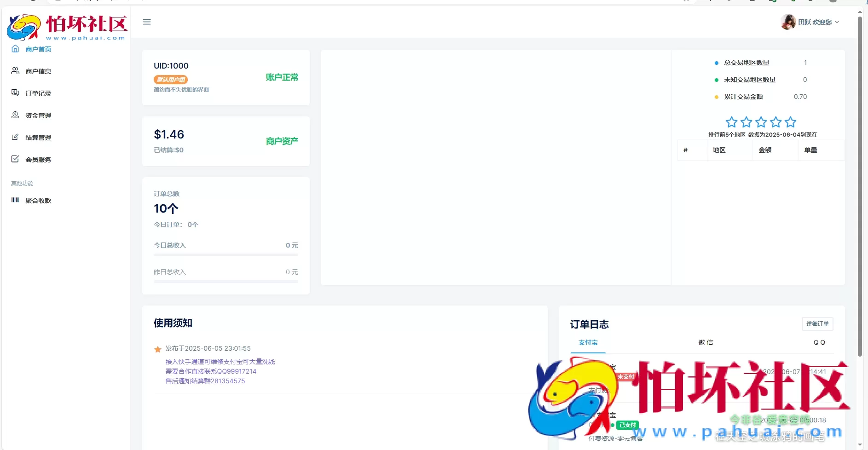Click the checkbox icon beside 会员服务
This screenshot has width=868, height=450.
point(15,159)
